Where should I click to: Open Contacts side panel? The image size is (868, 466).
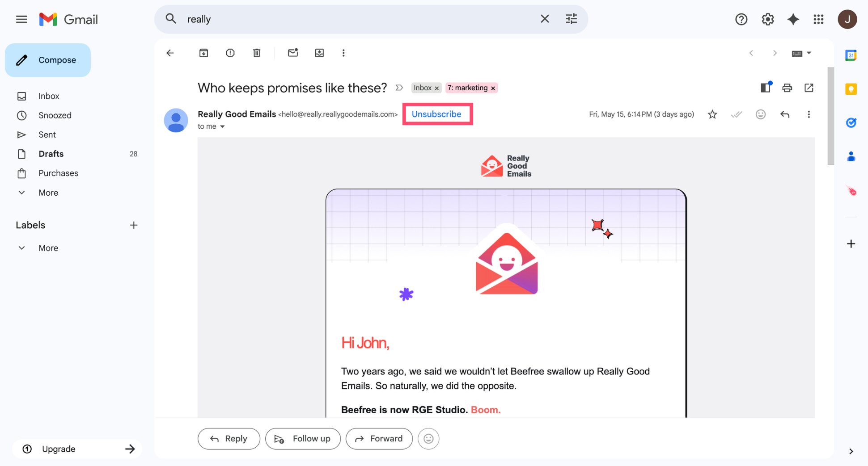tap(851, 156)
